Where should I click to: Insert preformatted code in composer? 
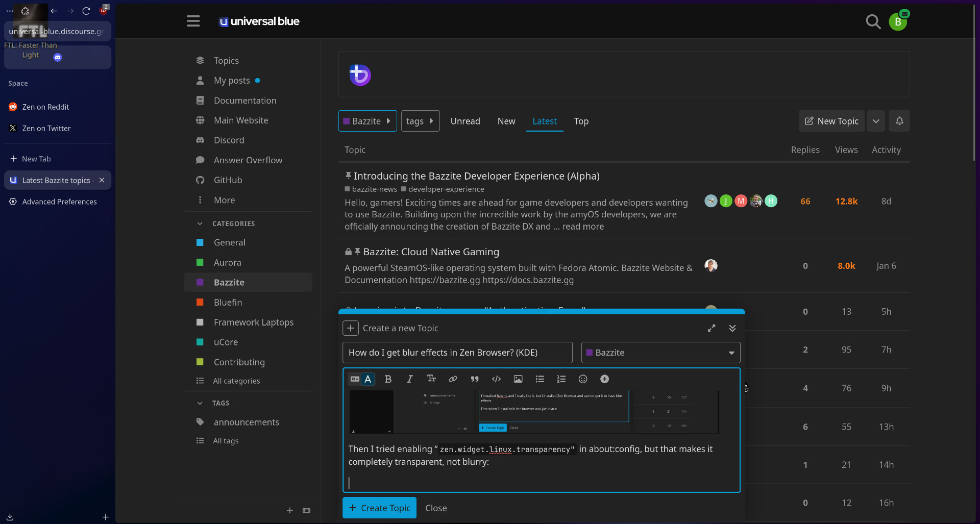[496, 379]
